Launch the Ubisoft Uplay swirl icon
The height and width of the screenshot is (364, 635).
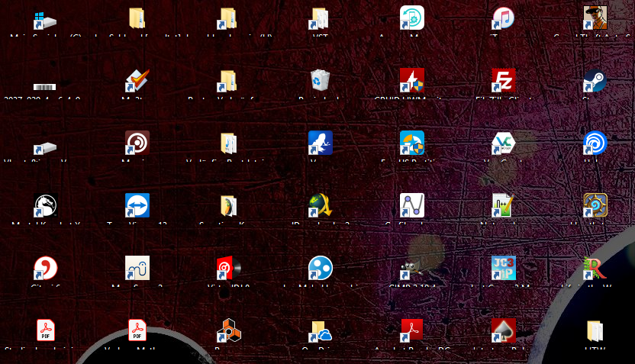[x=595, y=143]
